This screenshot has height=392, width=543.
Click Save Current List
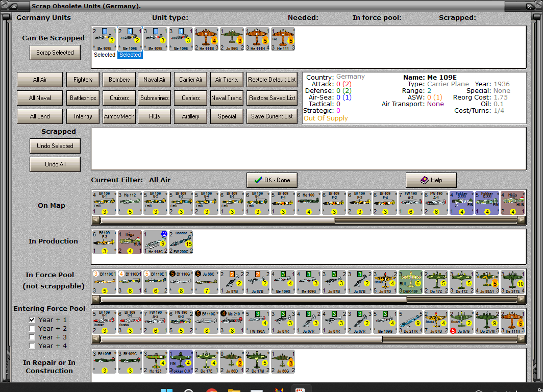[272, 116]
